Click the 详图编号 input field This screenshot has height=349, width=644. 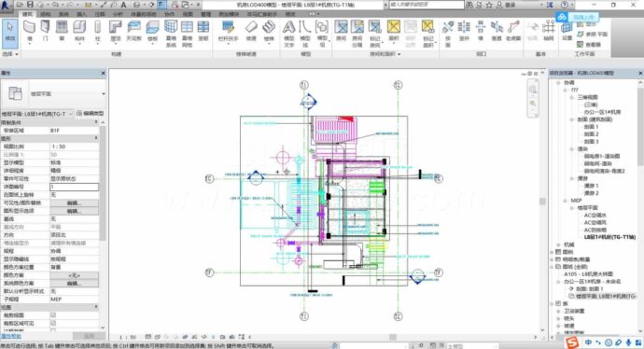(x=74, y=187)
